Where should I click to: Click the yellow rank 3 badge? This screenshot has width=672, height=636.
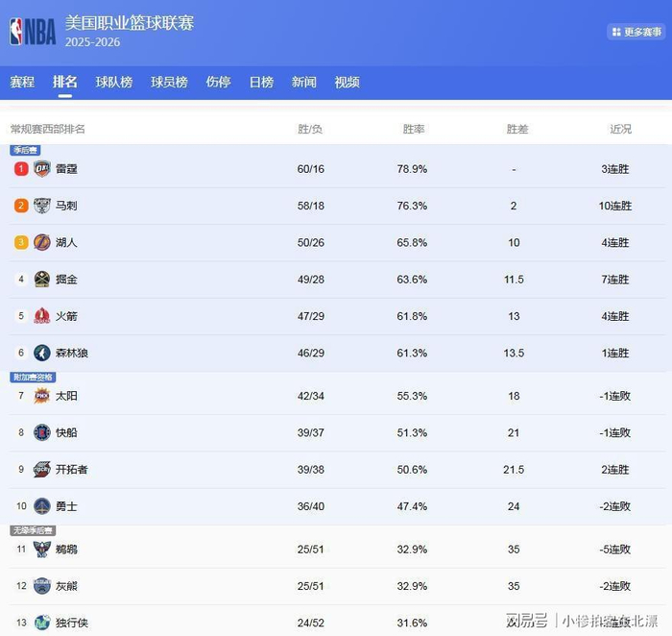(x=21, y=242)
